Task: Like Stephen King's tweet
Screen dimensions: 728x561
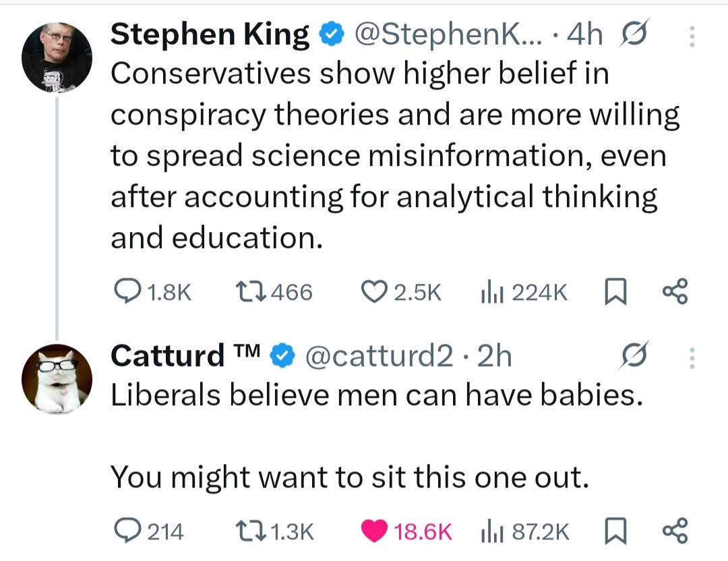Action: click(x=373, y=292)
